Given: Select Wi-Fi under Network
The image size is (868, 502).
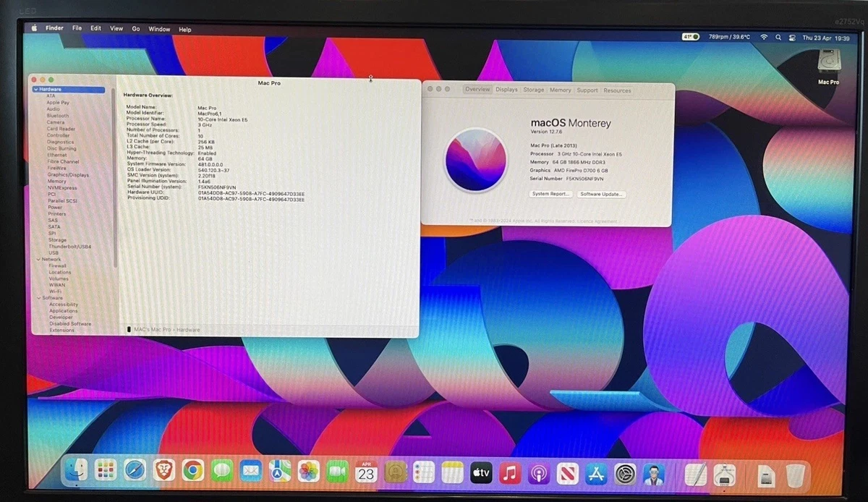Looking at the screenshot, I should pyautogui.click(x=55, y=292).
